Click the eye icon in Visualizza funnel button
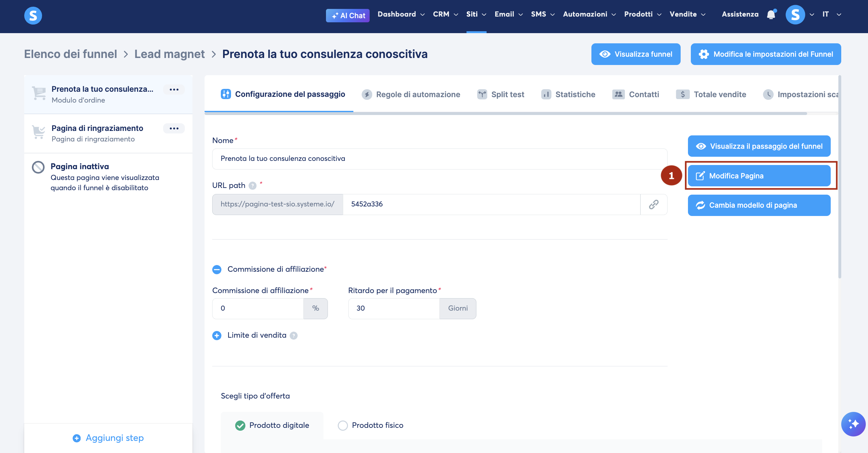 coord(605,54)
